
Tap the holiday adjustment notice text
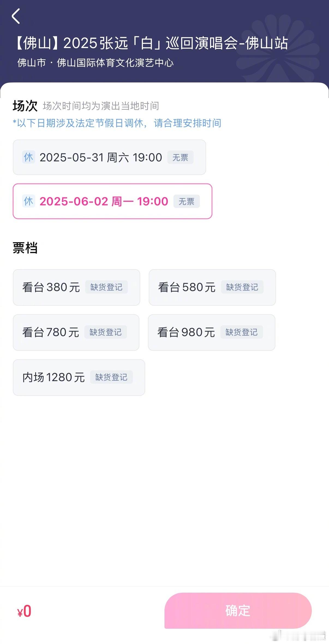coord(117,123)
